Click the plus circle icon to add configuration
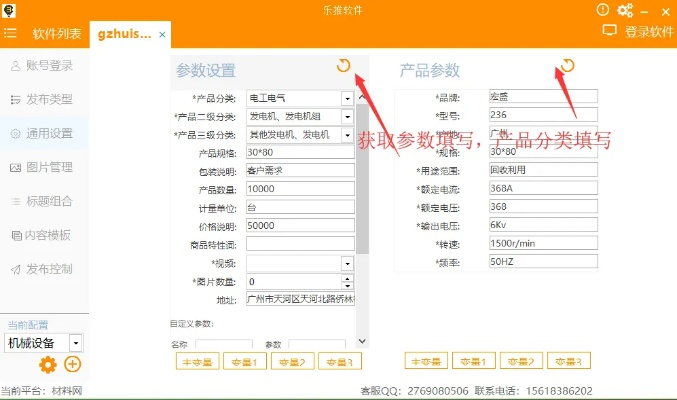The image size is (677, 400). (x=73, y=365)
